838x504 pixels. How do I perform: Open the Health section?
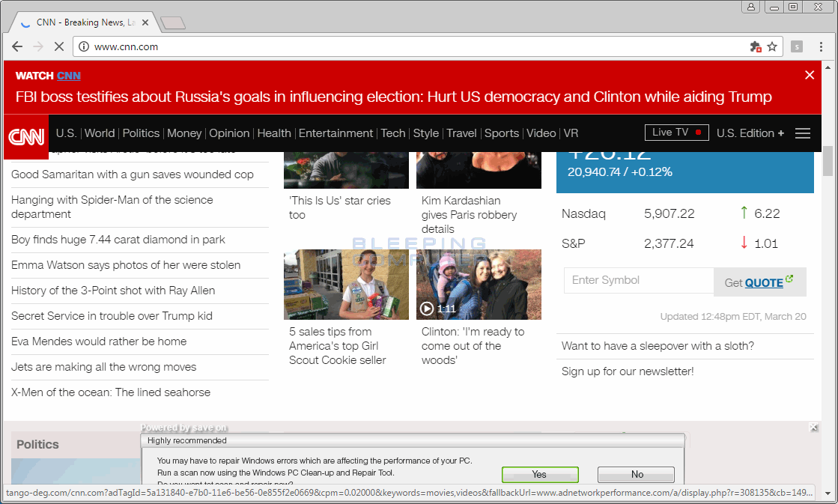(x=274, y=133)
